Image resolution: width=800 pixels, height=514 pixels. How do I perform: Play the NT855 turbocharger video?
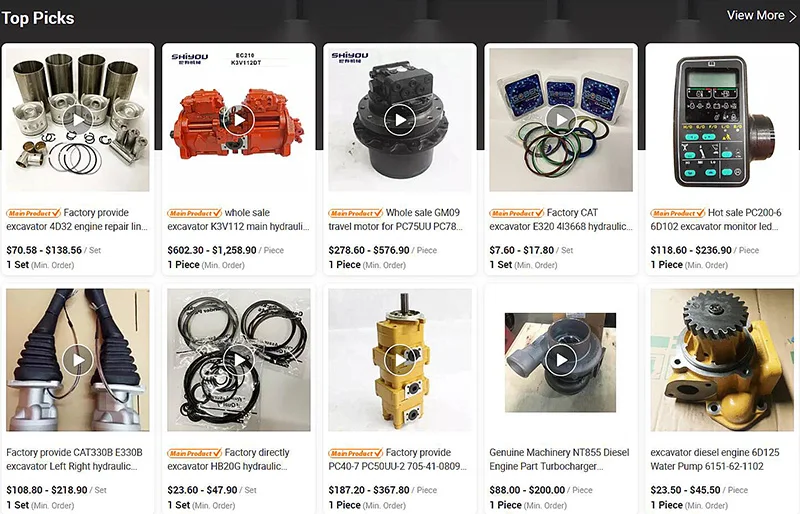tap(561, 360)
